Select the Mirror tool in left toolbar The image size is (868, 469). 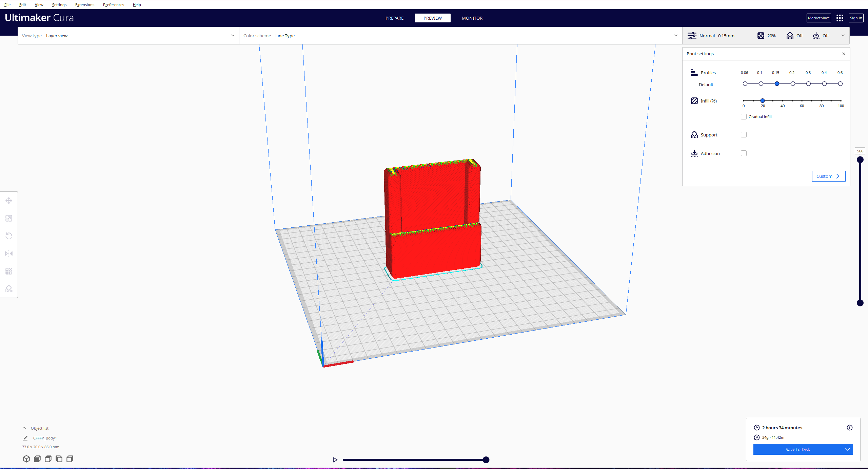click(9, 254)
